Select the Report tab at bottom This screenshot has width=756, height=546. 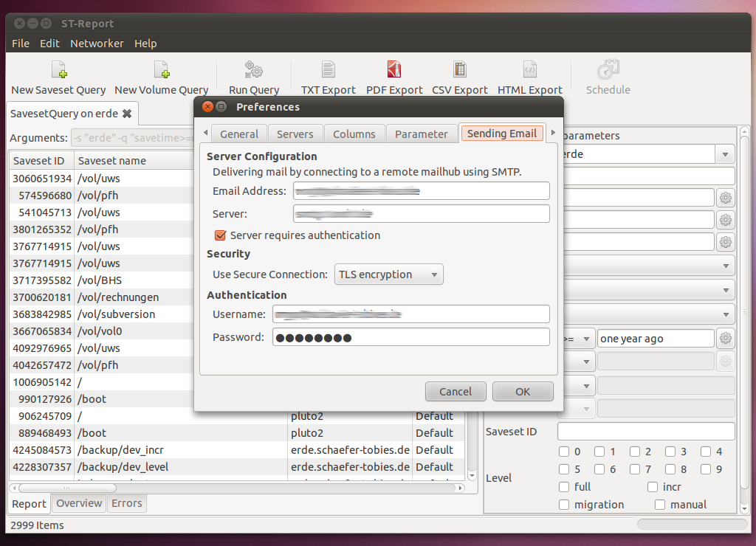(29, 504)
